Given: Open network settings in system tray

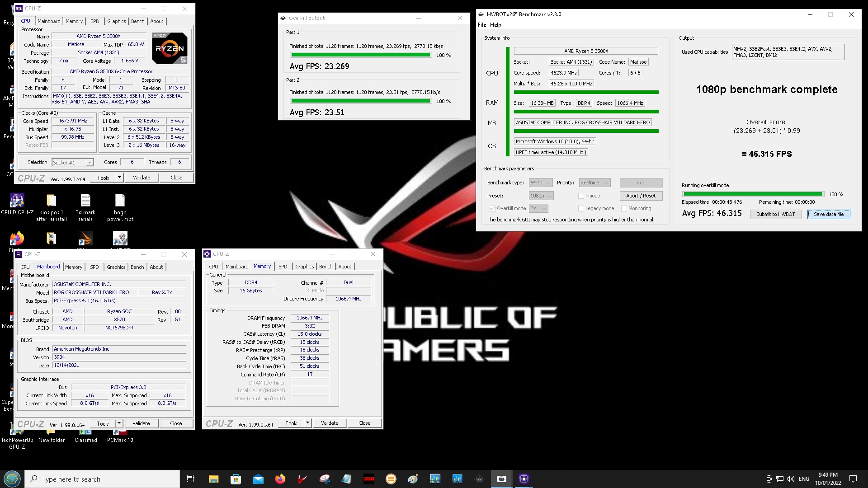Looking at the screenshot, I should click(780, 479).
